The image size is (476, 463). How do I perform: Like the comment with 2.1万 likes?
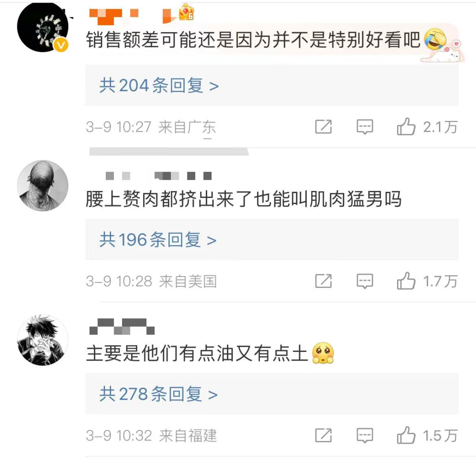point(406,127)
